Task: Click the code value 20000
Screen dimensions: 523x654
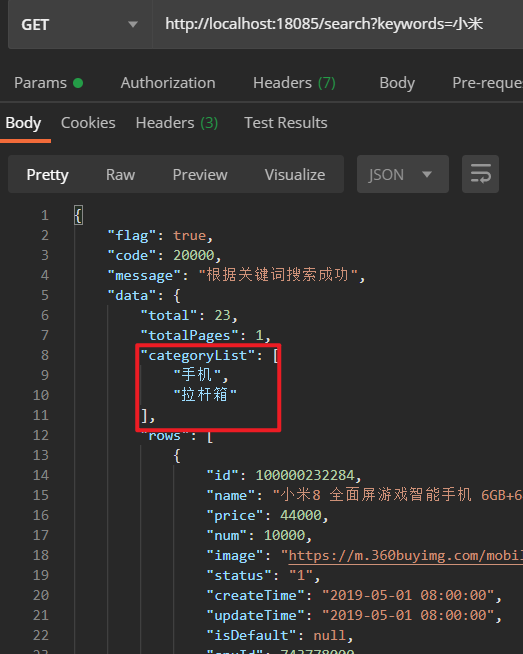Action: [194, 255]
